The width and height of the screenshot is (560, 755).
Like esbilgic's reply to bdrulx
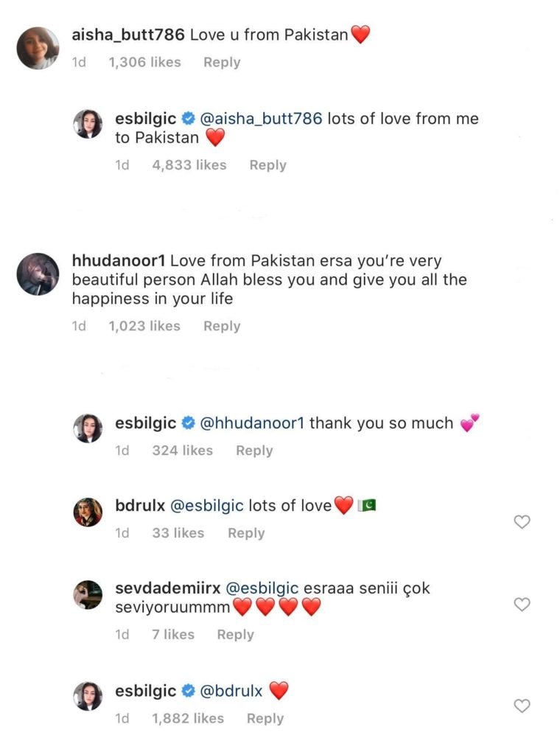pos(522,706)
